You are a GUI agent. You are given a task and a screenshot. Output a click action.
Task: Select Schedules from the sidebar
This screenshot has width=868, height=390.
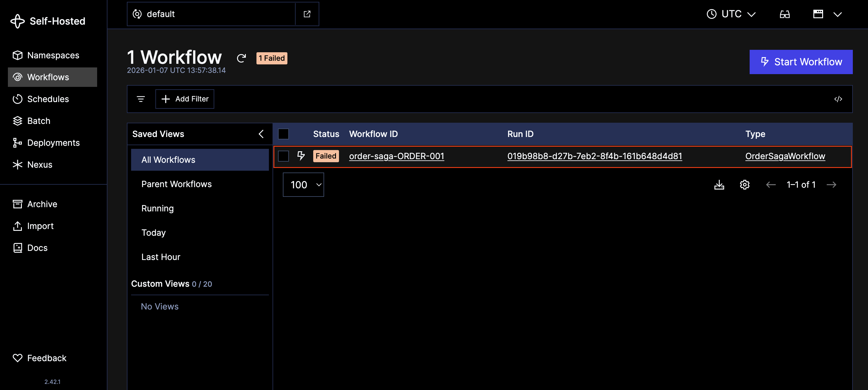pyautogui.click(x=48, y=99)
